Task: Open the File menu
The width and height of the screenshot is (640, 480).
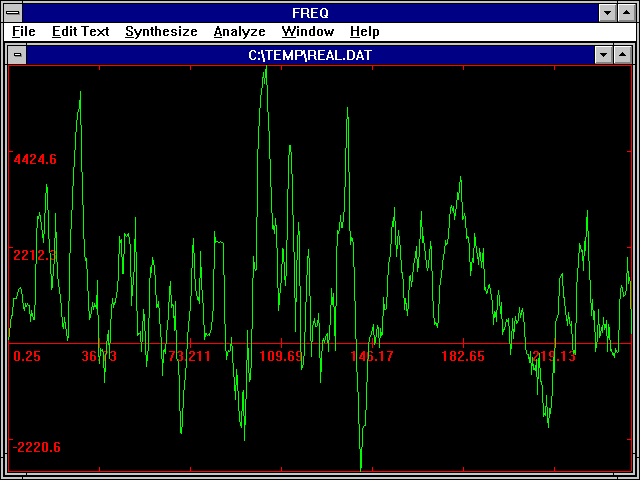Action: pos(24,32)
